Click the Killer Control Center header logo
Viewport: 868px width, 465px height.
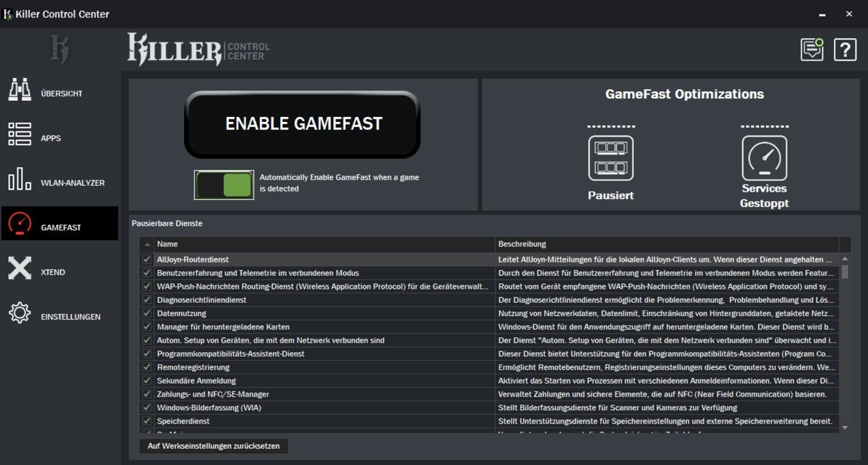click(198, 50)
